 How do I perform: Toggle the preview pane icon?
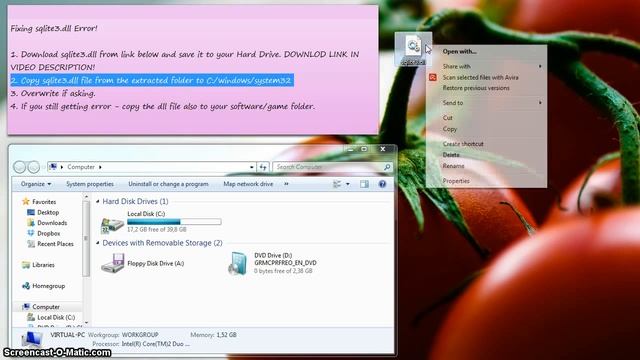pos(364,184)
